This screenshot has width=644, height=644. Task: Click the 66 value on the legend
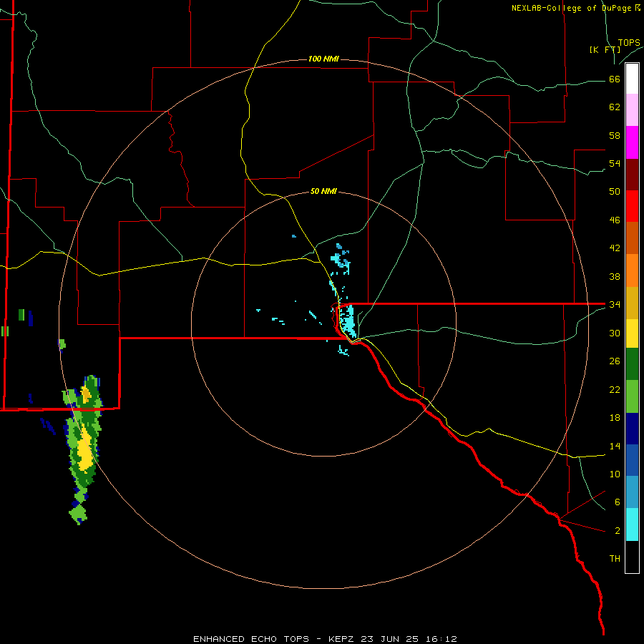pos(615,79)
